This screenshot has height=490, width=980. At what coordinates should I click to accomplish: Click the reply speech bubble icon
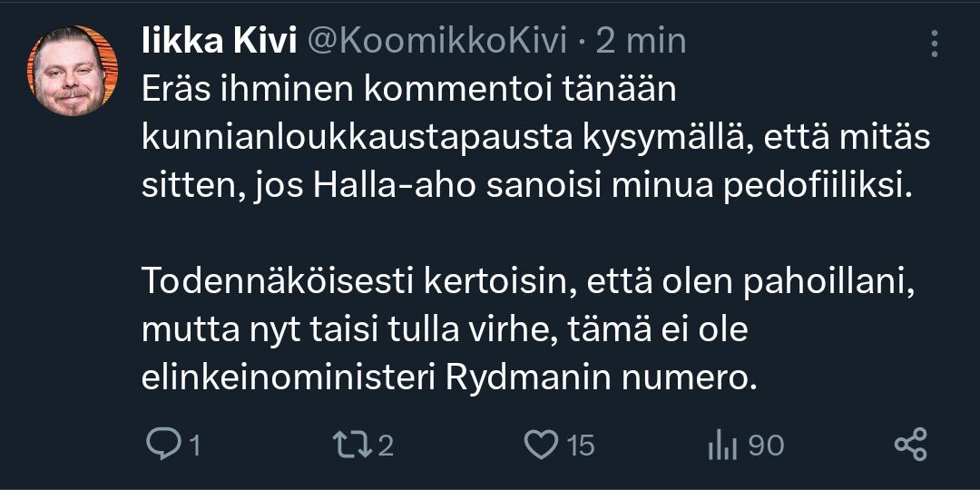[x=163, y=445]
